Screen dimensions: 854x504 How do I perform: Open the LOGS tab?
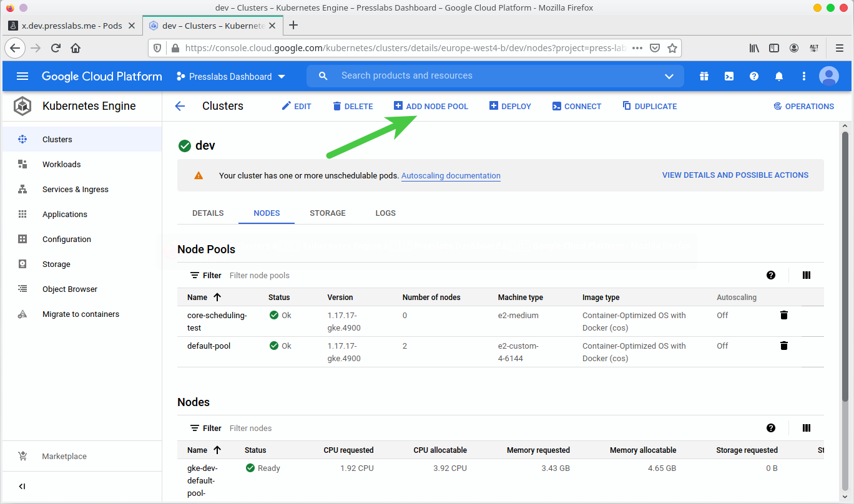point(385,213)
